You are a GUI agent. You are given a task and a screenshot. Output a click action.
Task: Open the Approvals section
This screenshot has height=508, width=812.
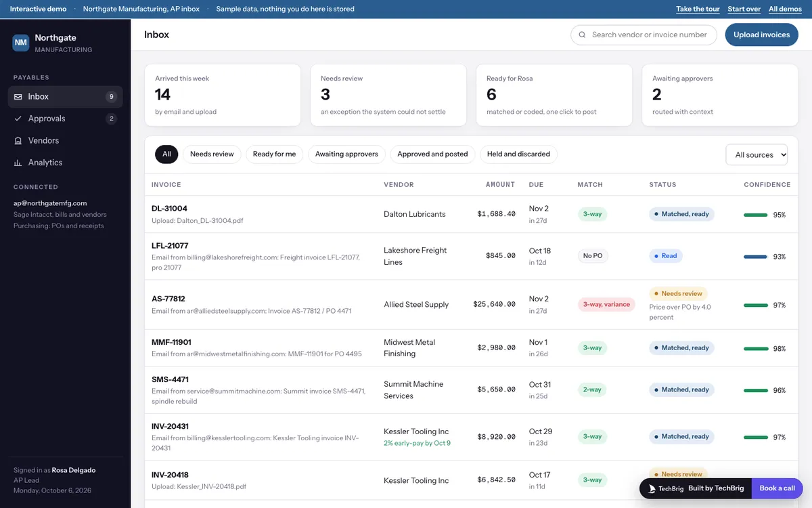65,119
